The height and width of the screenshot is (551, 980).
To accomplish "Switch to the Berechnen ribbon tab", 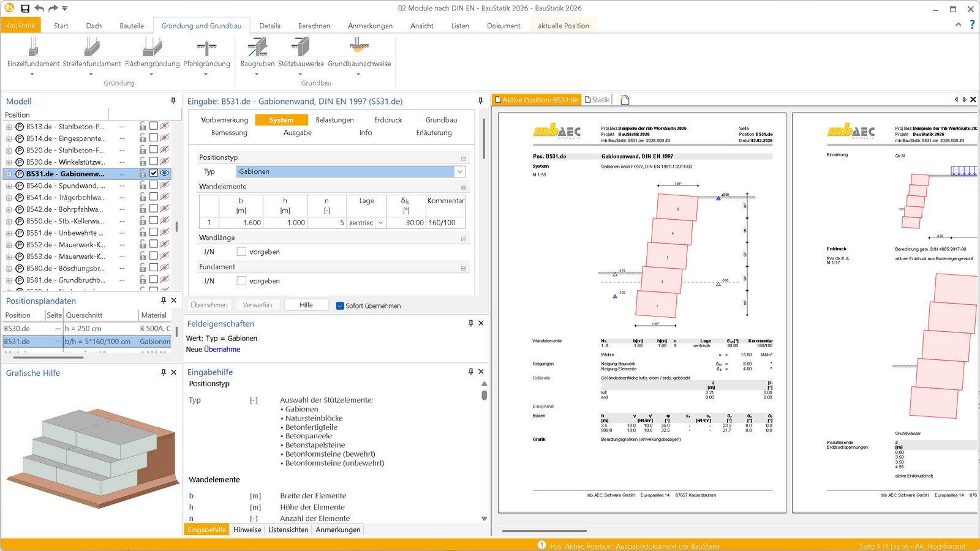I will 314,26.
